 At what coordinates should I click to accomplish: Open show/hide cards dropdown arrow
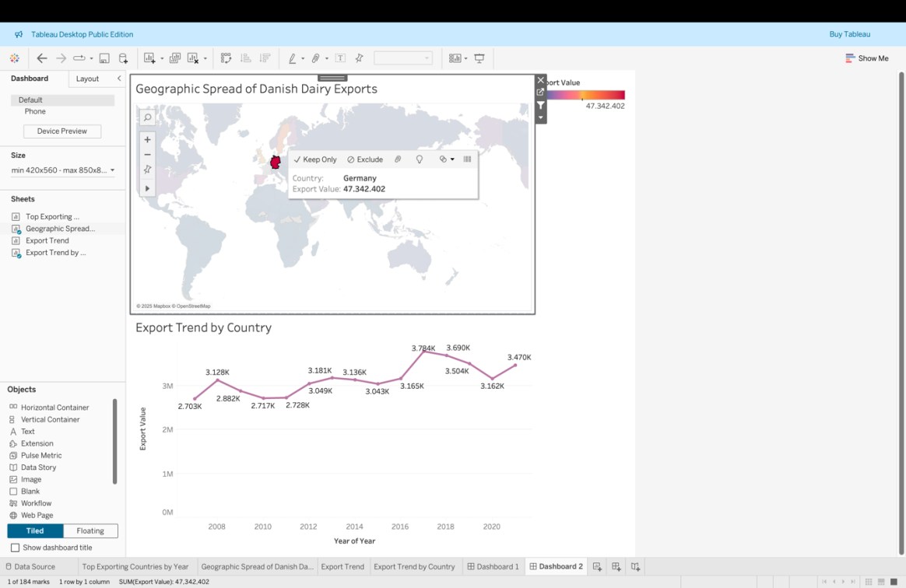pyautogui.click(x=465, y=59)
